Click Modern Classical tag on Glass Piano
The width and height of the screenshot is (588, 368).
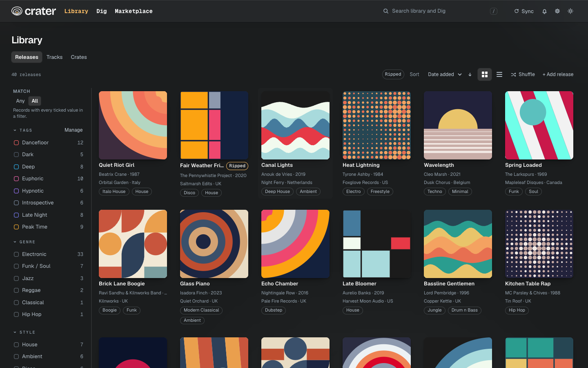[x=201, y=310]
